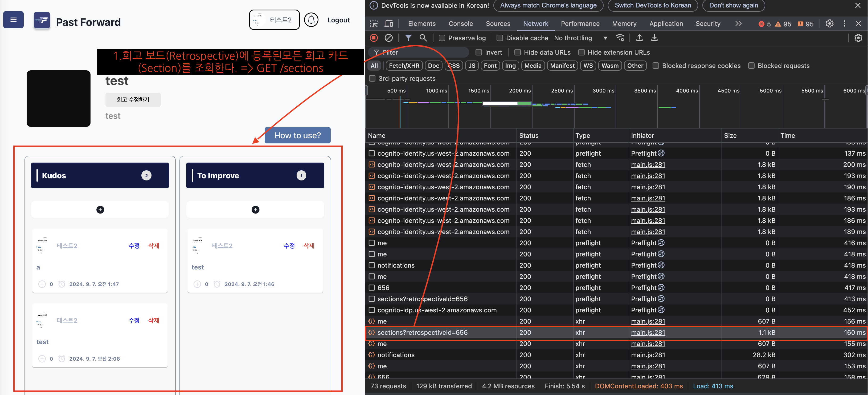Select sections?retrospectiveId=656 xhr request row

(422, 332)
